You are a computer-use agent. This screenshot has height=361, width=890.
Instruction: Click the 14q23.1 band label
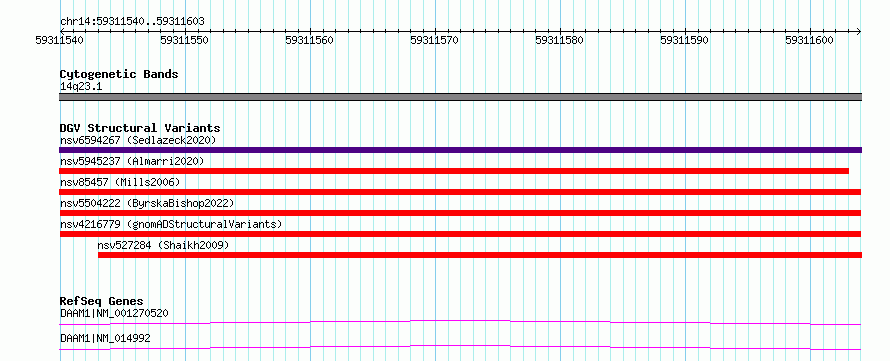coord(81,86)
